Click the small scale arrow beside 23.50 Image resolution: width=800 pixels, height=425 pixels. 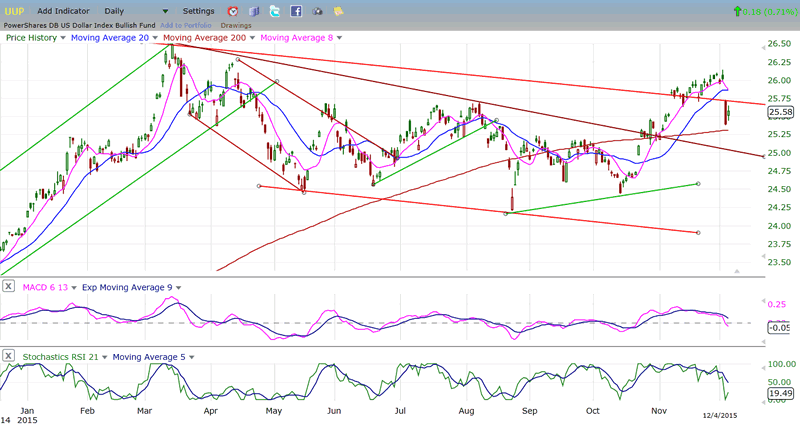tap(737, 271)
